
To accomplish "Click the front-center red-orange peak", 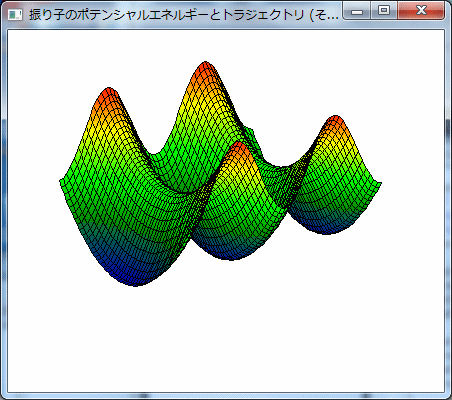I will 239,149.
